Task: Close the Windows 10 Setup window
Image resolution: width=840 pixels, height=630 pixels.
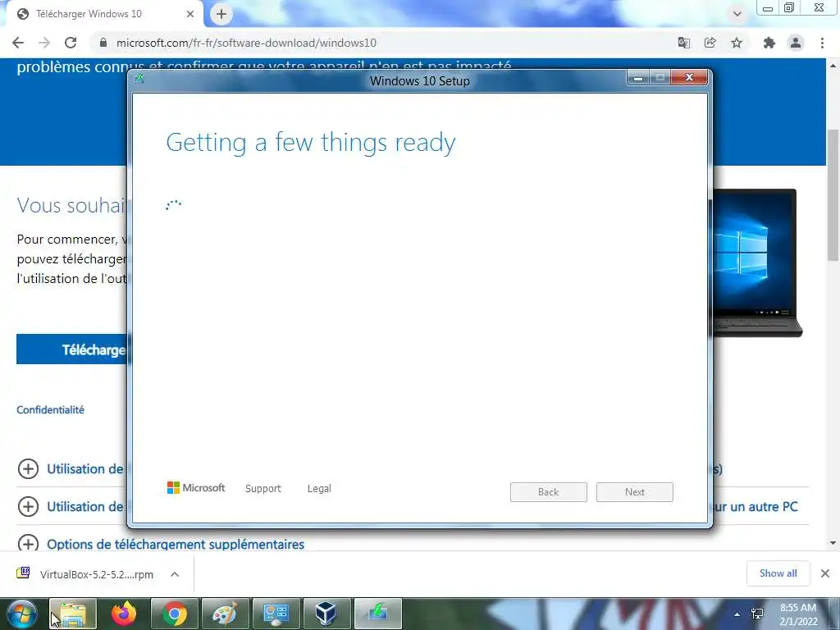Action: 689,78
